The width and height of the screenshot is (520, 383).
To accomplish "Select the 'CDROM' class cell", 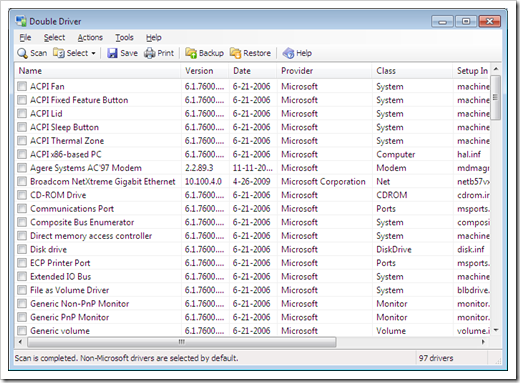I will 392,195.
